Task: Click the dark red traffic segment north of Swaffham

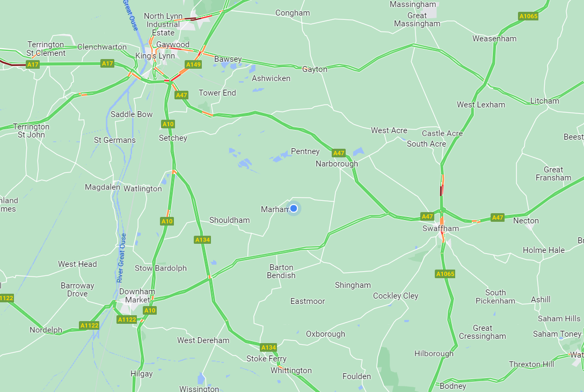Action: pos(441,191)
